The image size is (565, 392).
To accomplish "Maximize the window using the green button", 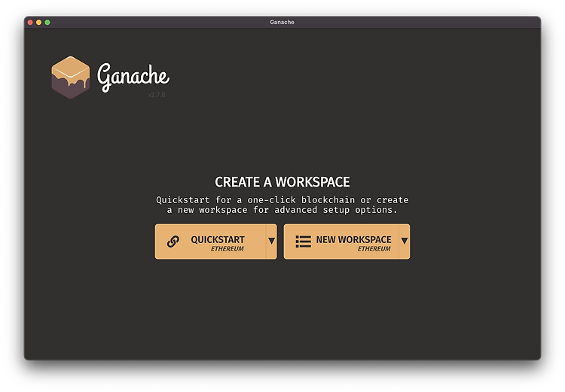I will click(x=47, y=23).
